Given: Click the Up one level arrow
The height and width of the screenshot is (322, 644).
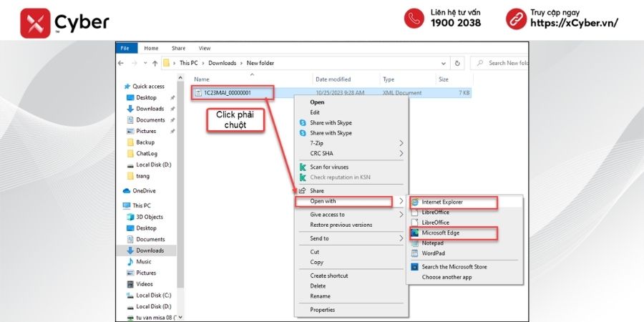Looking at the screenshot, I should coord(155,63).
